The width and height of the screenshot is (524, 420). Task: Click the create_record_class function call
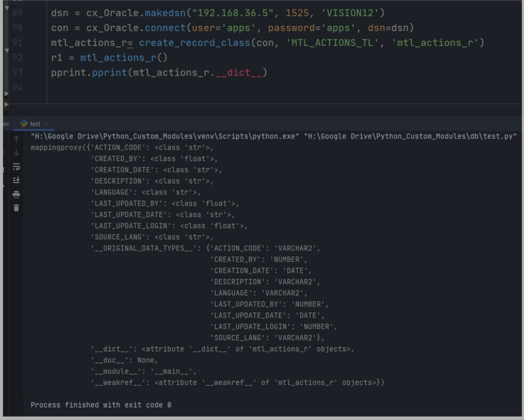(x=195, y=43)
